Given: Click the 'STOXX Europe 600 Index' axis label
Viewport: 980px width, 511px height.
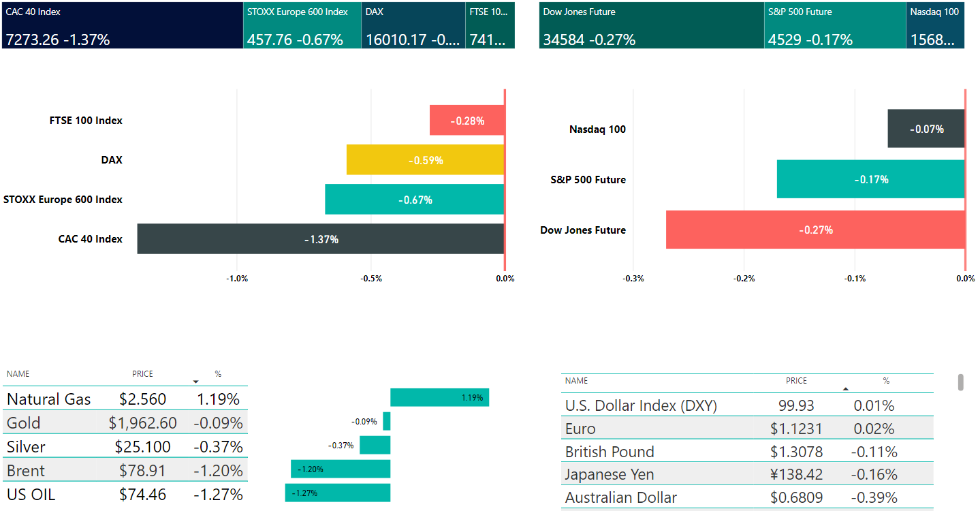Looking at the screenshot, I should click(x=63, y=200).
